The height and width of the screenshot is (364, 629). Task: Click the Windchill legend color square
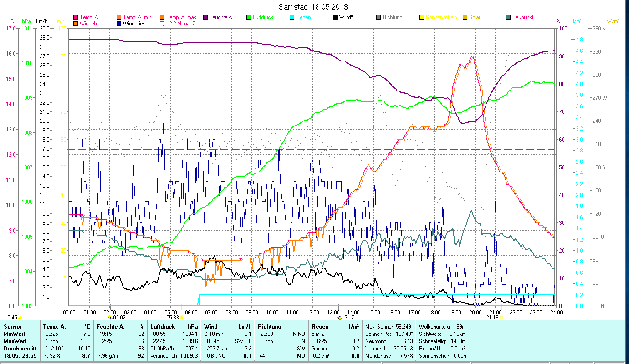(x=76, y=23)
